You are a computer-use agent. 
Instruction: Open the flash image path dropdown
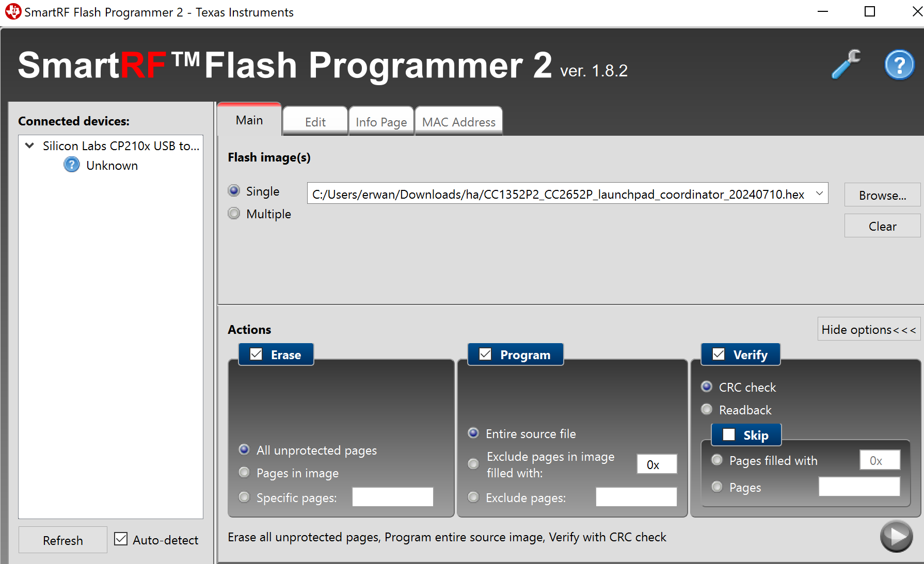(x=819, y=194)
